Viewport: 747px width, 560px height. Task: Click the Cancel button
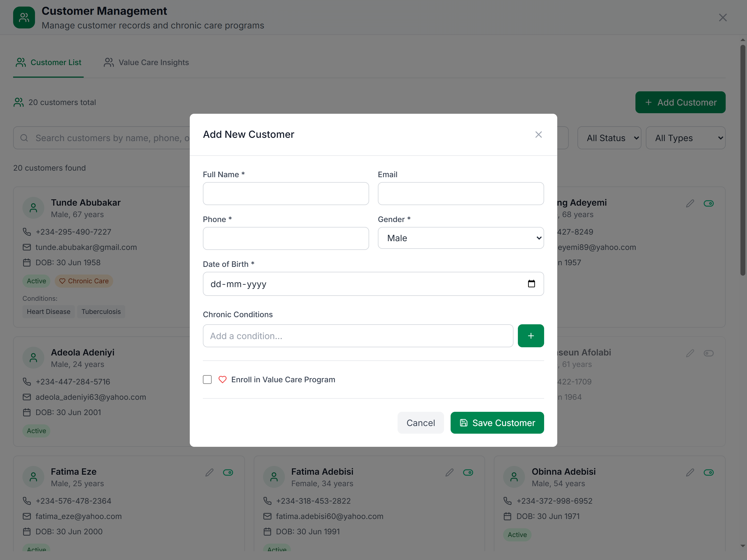pyautogui.click(x=421, y=423)
